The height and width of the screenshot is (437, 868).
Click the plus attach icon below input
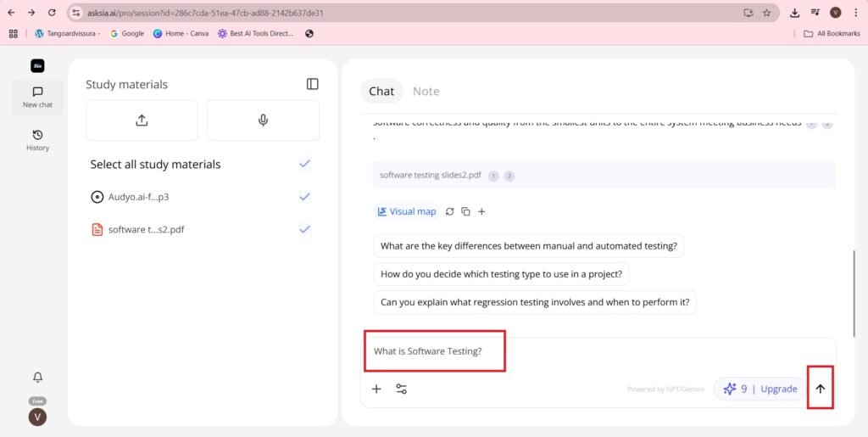(x=376, y=389)
